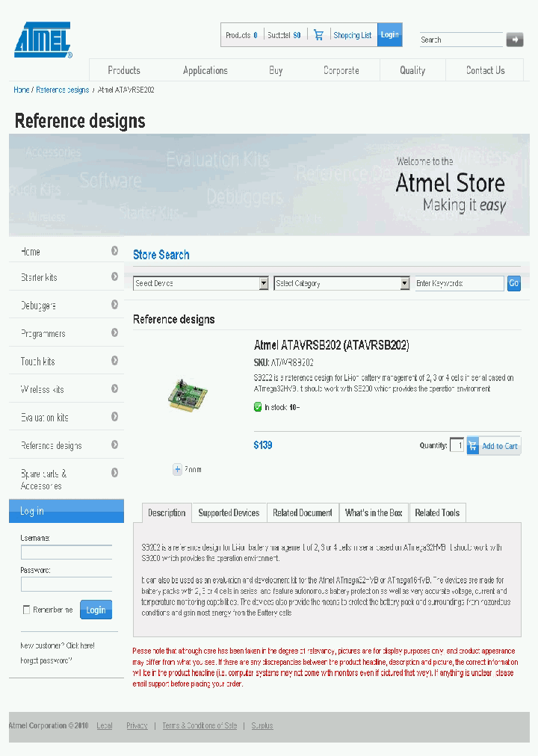Viewport: 538px width, 756px height.
Task: Open the Select Device dropdown
Action: coord(200,284)
